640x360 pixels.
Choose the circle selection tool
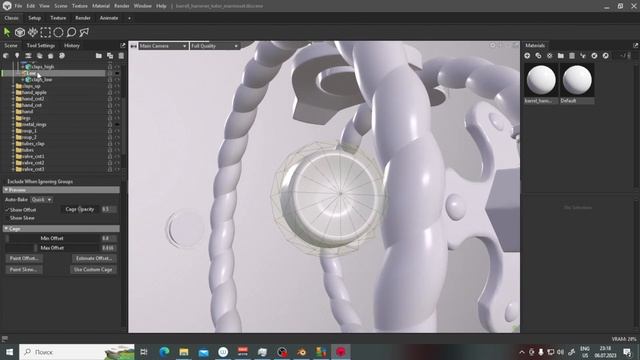pos(58,32)
